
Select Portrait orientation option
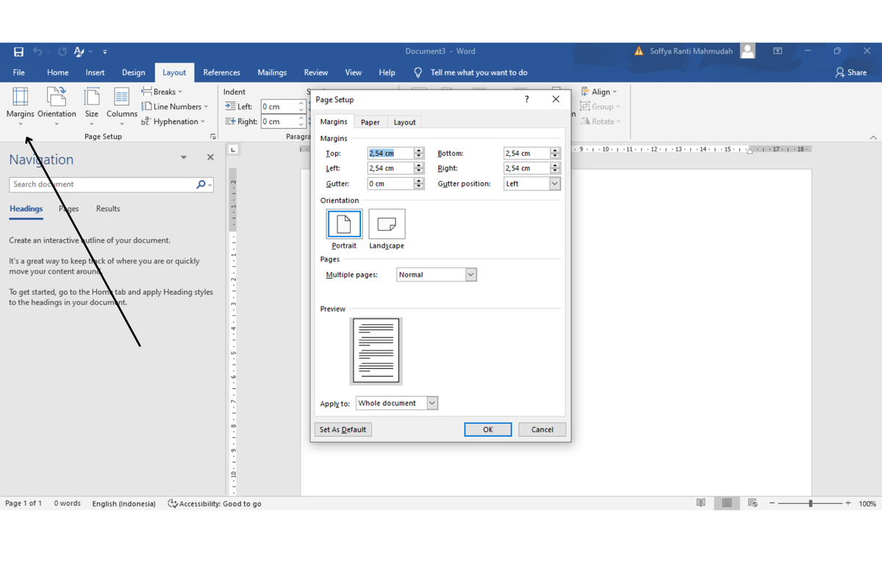pos(344,225)
